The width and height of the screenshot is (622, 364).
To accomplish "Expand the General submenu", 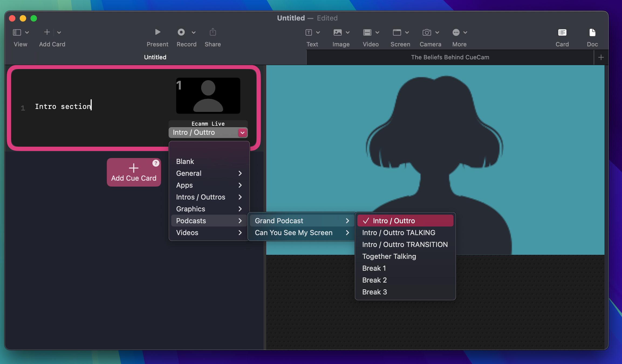I will (x=209, y=173).
